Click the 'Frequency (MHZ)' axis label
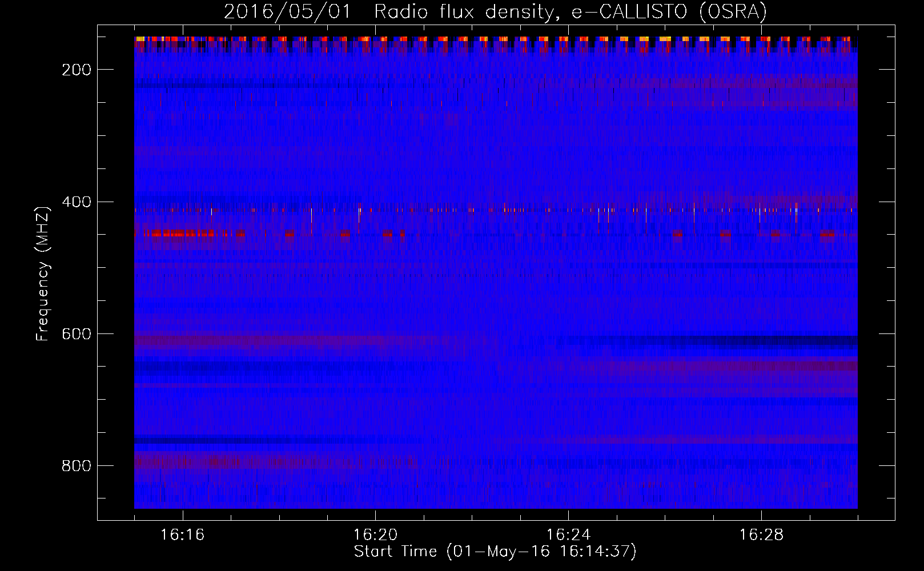The height and width of the screenshot is (571, 924). point(43,274)
